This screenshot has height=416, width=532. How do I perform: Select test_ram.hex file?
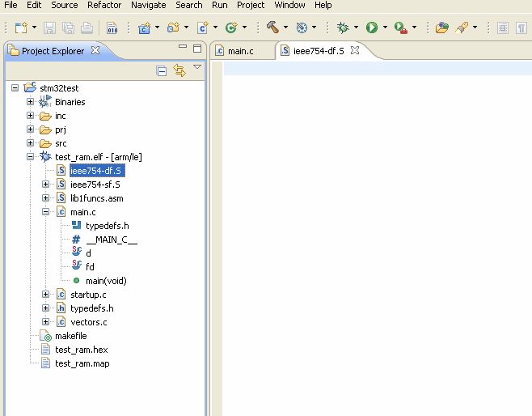click(x=81, y=350)
